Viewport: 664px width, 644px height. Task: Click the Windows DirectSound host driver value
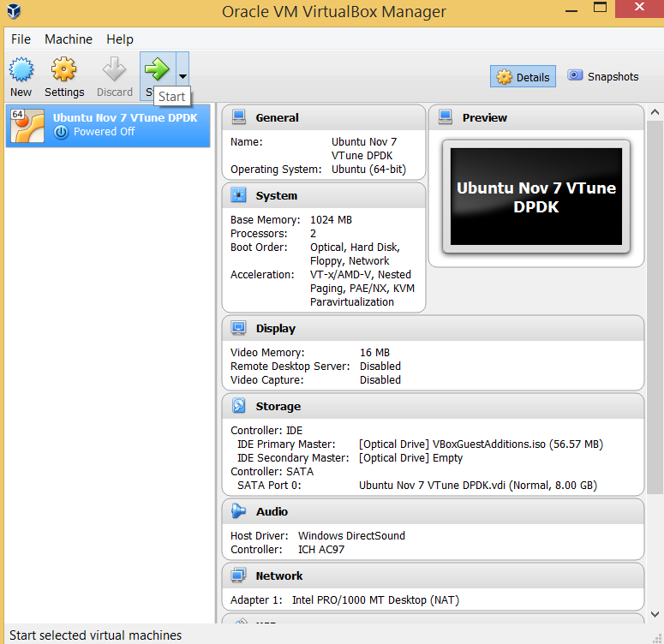click(351, 535)
